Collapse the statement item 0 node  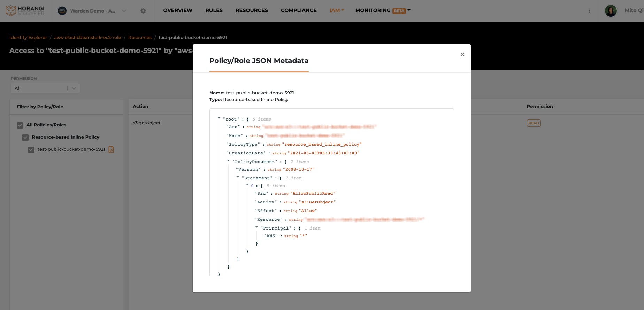tap(247, 185)
